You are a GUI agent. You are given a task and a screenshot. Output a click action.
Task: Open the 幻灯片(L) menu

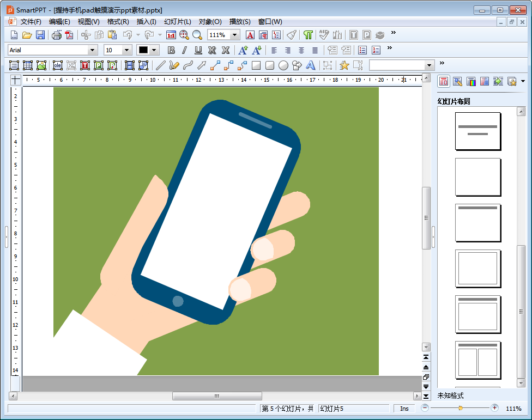pyautogui.click(x=178, y=22)
